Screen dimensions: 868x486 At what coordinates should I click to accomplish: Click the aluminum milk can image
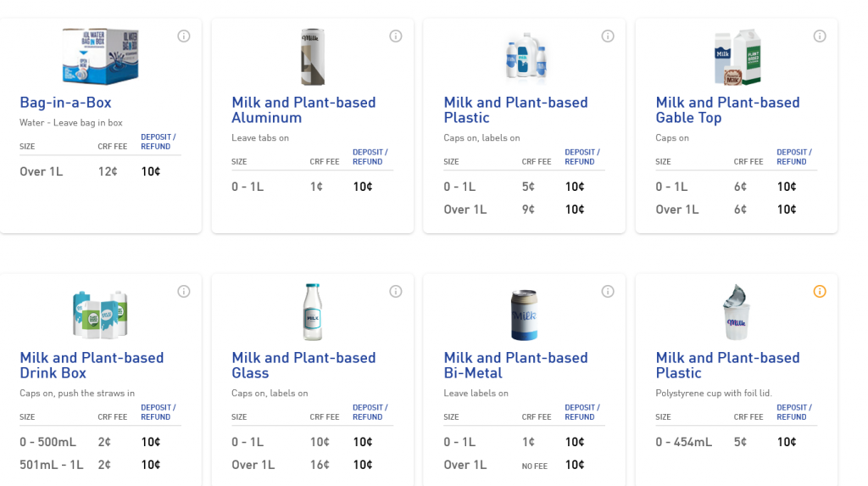[312, 57]
